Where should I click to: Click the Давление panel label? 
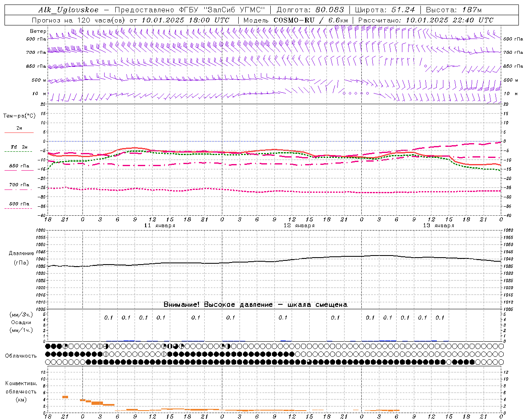[21, 253]
